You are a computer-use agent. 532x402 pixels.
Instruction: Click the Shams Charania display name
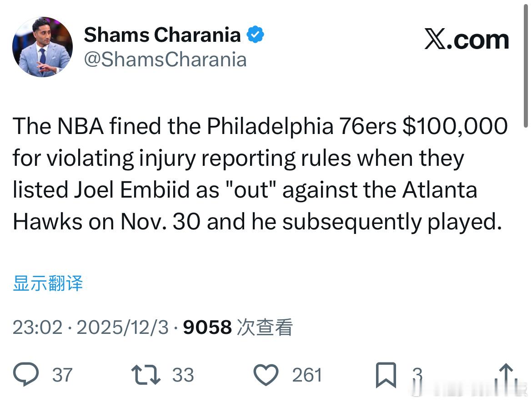coord(161,34)
